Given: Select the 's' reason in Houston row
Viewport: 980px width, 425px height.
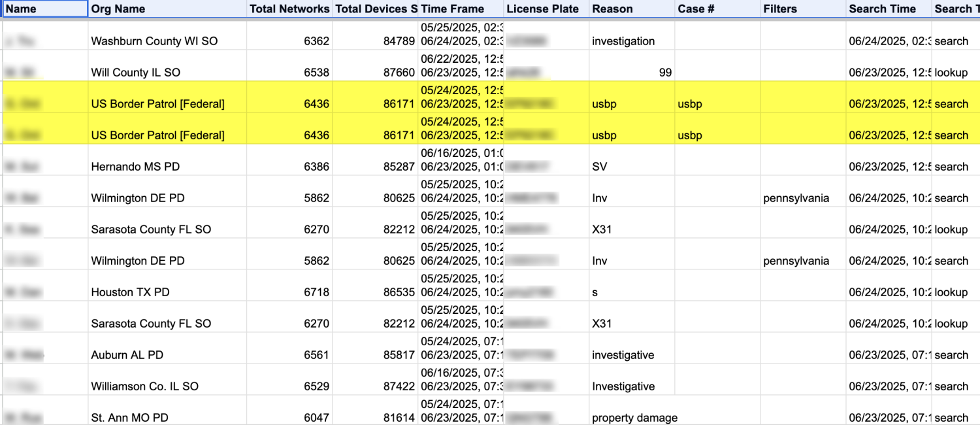Looking at the screenshot, I should (632, 286).
